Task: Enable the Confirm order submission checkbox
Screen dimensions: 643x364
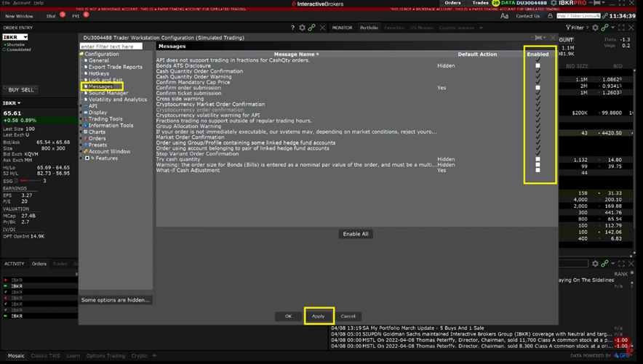Action: click(x=538, y=87)
